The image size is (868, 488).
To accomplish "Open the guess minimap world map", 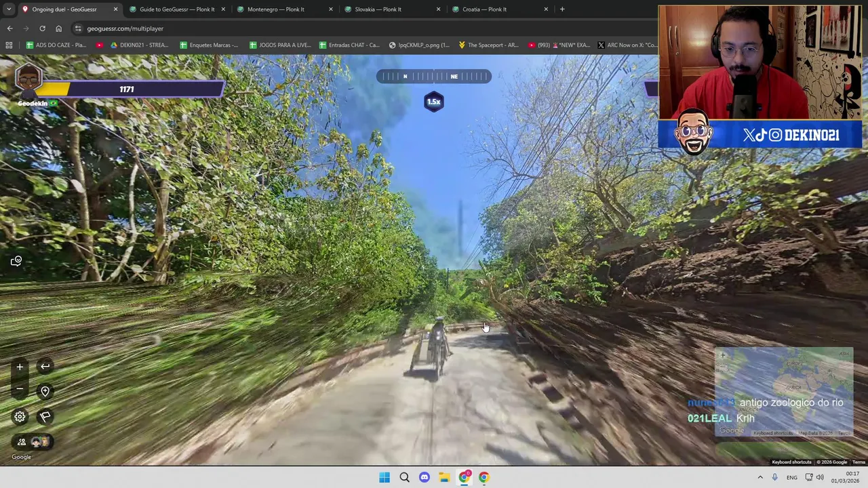I will coord(784,393).
